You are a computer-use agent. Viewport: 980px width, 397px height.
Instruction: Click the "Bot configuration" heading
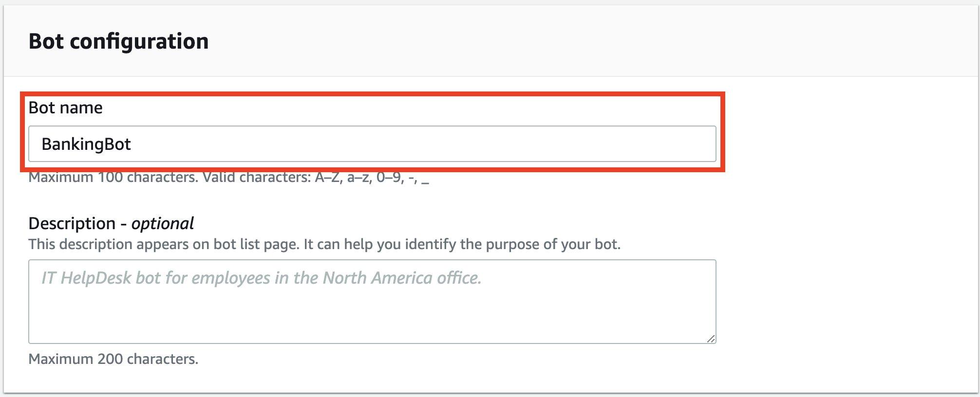[x=118, y=41]
